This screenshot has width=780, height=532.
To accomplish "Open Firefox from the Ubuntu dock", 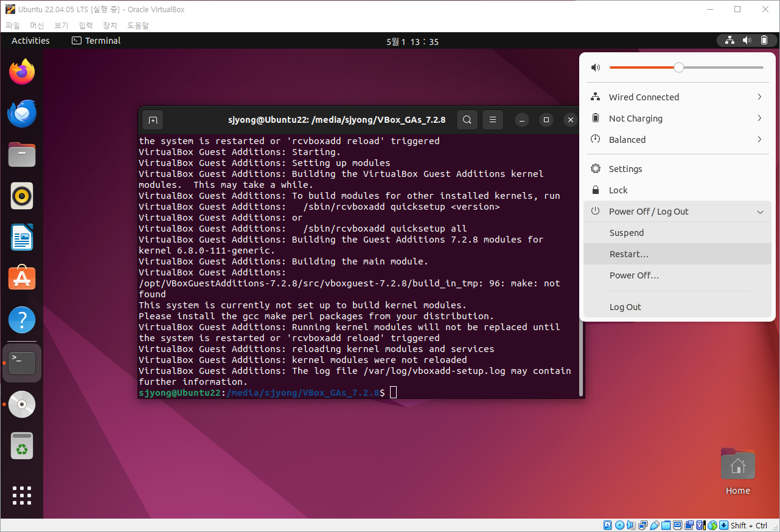I will click(x=22, y=72).
